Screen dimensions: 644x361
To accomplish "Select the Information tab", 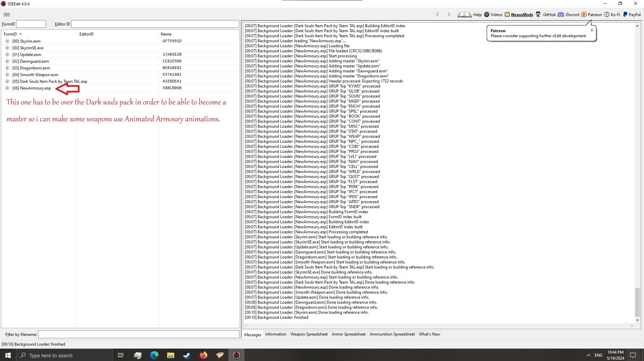I will point(276,334).
